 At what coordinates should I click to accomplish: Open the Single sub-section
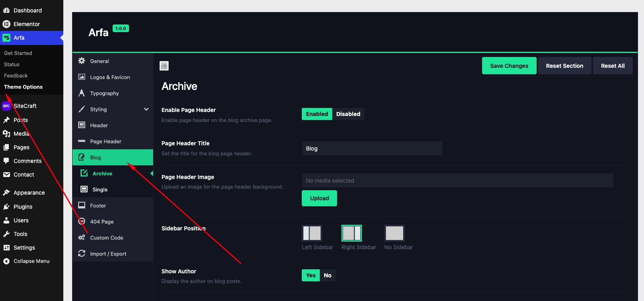113,189
